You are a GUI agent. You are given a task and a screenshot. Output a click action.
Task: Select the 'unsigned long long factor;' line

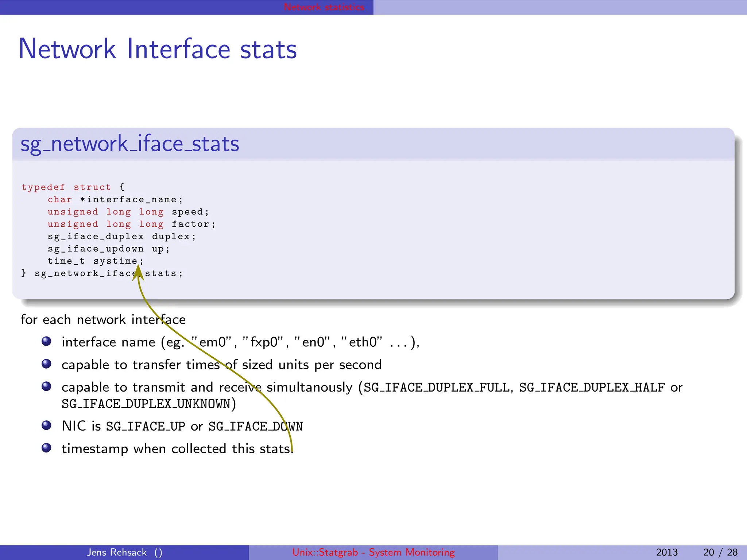point(132,224)
